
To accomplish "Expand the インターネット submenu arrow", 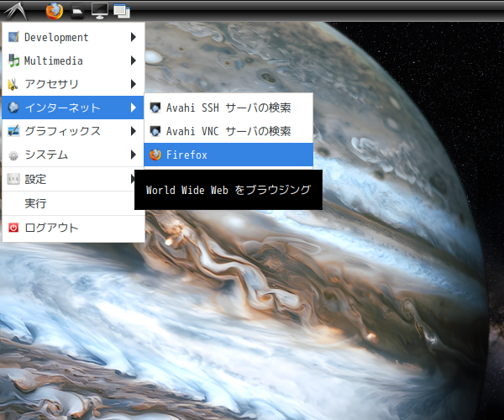I will click(x=134, y=108).
